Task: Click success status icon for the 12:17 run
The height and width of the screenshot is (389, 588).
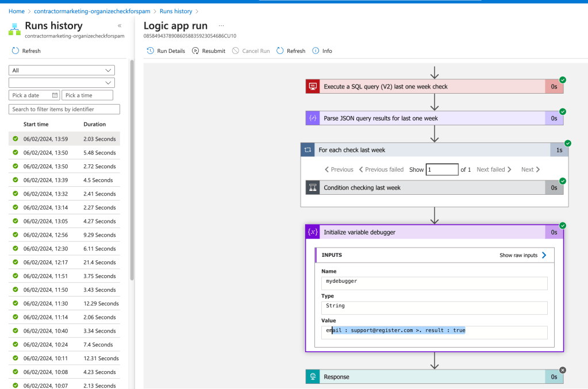Action: coord(16,262)
